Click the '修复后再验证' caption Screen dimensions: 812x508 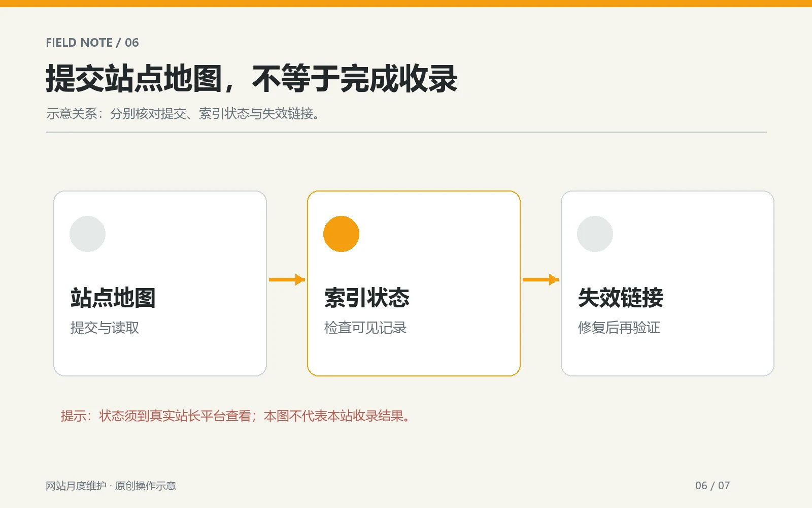click(619, 328)
